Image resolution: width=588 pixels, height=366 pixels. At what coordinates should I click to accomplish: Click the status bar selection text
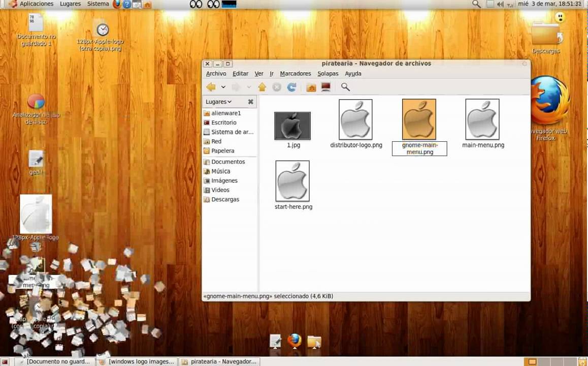[x=268, y=296]
